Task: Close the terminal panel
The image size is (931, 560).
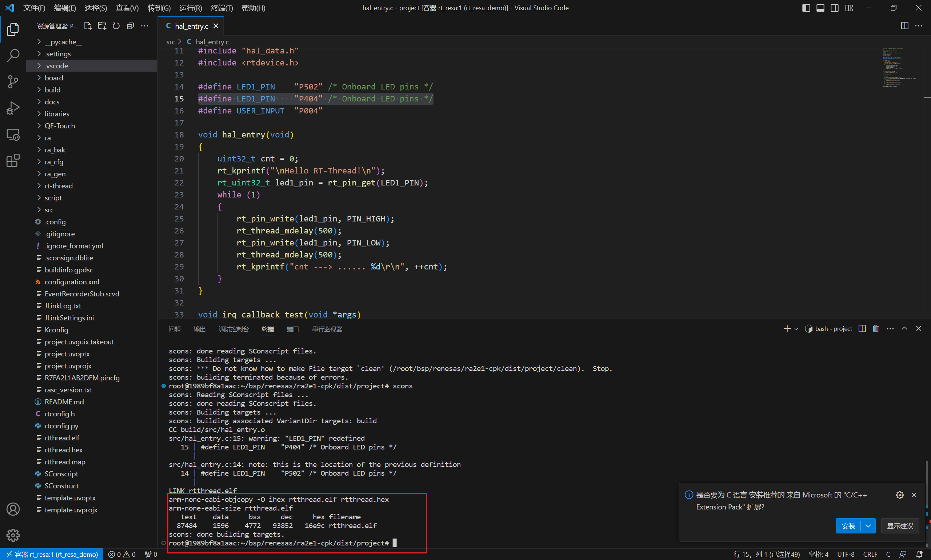Action: [919, 329]
